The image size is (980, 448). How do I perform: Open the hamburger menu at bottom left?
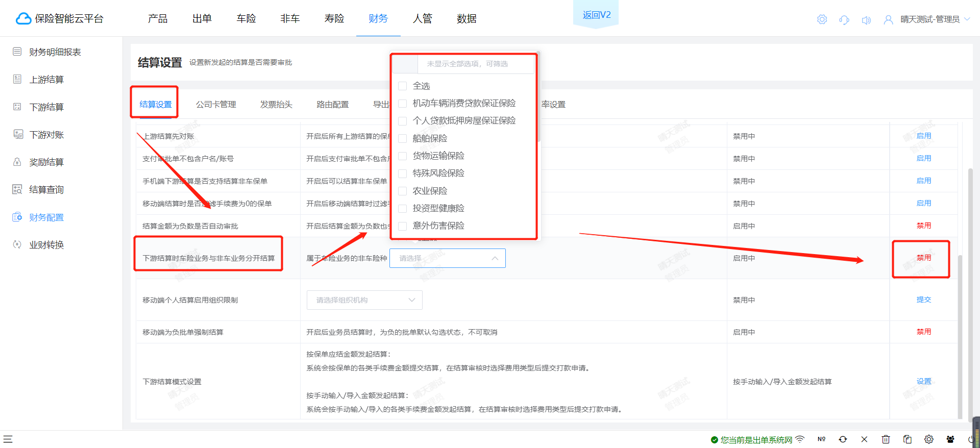coord(8,439)
